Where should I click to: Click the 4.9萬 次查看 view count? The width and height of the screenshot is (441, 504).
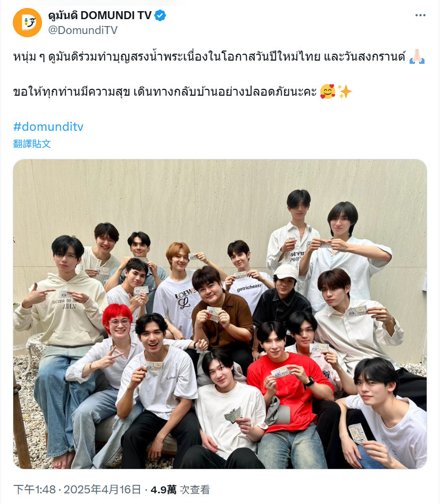(x=180, y=490)
